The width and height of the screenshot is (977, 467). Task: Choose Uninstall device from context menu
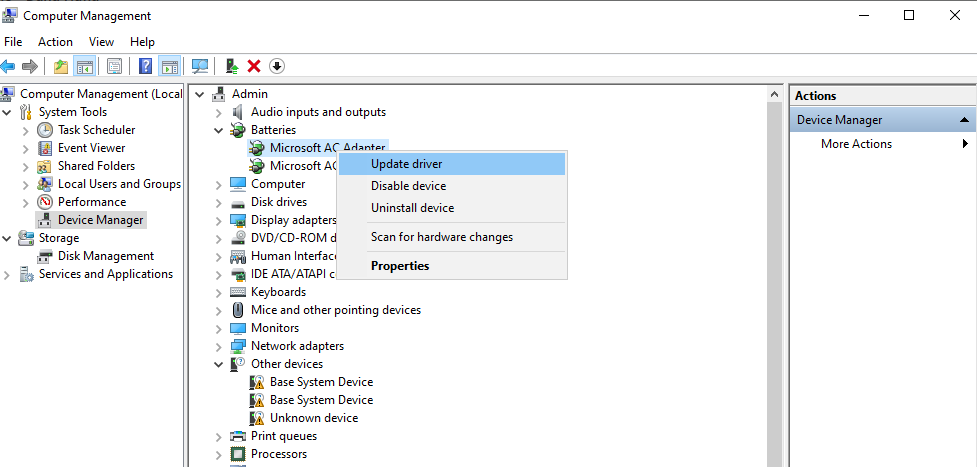click(412, 208)
